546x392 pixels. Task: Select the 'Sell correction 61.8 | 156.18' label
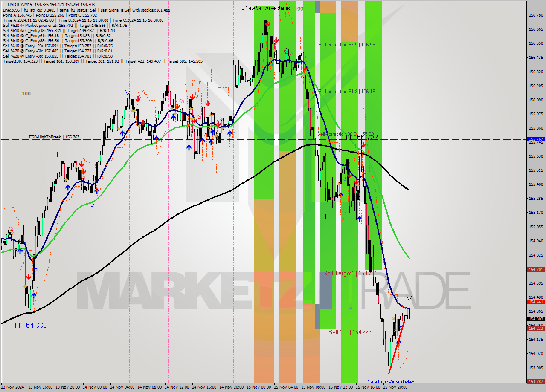(x=347, y=91)
